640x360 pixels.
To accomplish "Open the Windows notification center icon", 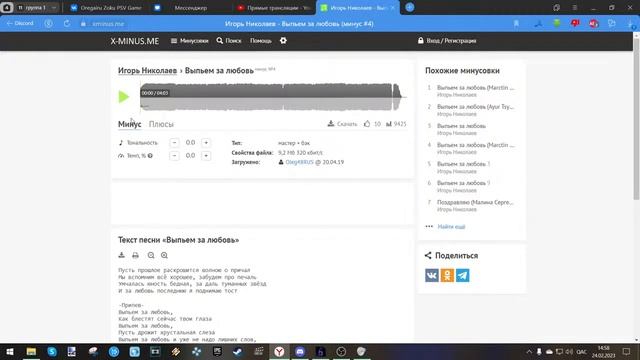I will tap(627, 351).
